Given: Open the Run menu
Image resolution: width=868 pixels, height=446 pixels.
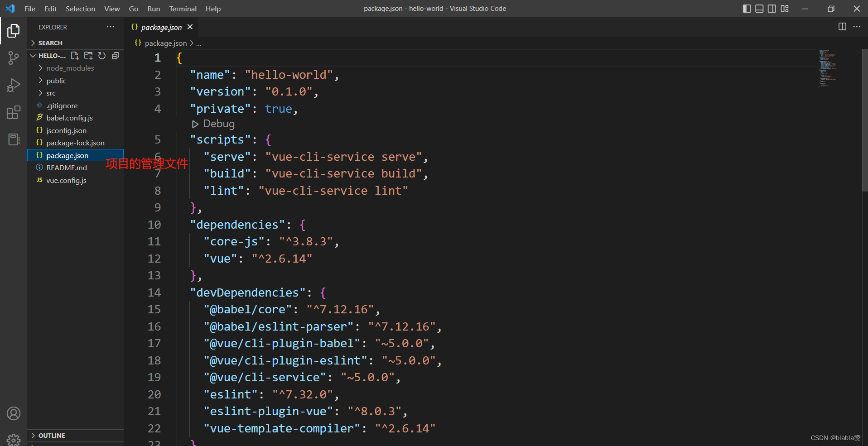Looking at the screenshot, I should [154, 9].
